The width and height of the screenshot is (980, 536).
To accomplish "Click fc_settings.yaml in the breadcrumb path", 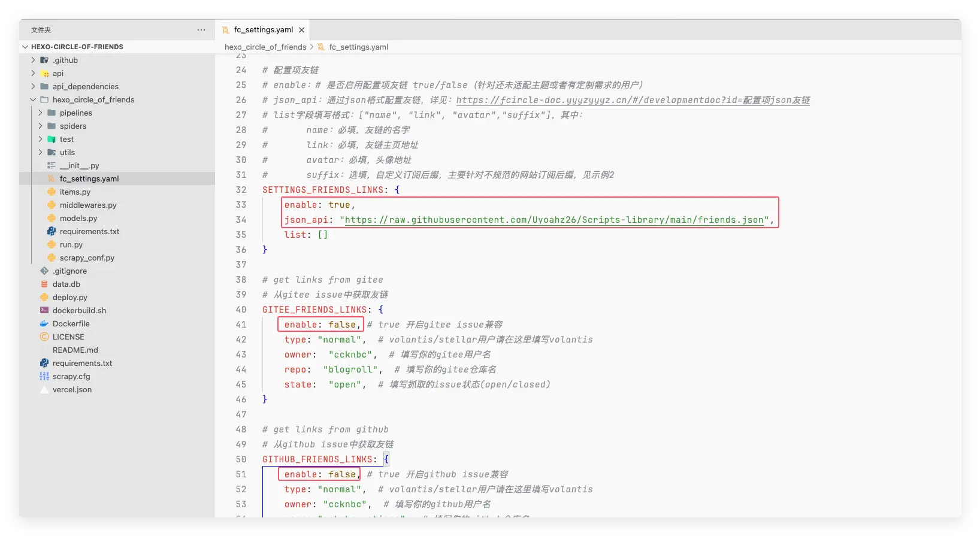I will tap(358, 47).
